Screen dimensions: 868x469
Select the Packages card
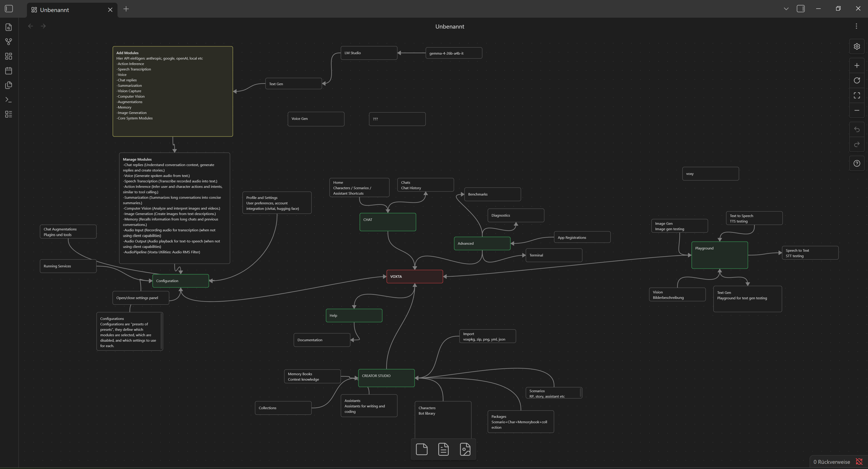click(x=521, y=422)
